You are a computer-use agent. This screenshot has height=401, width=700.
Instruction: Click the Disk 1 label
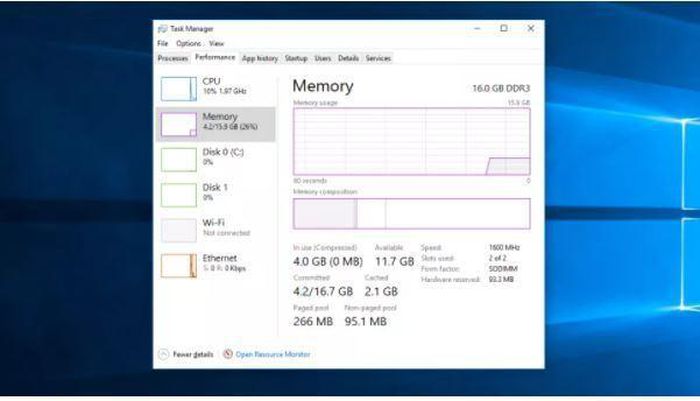coord(215,187)
